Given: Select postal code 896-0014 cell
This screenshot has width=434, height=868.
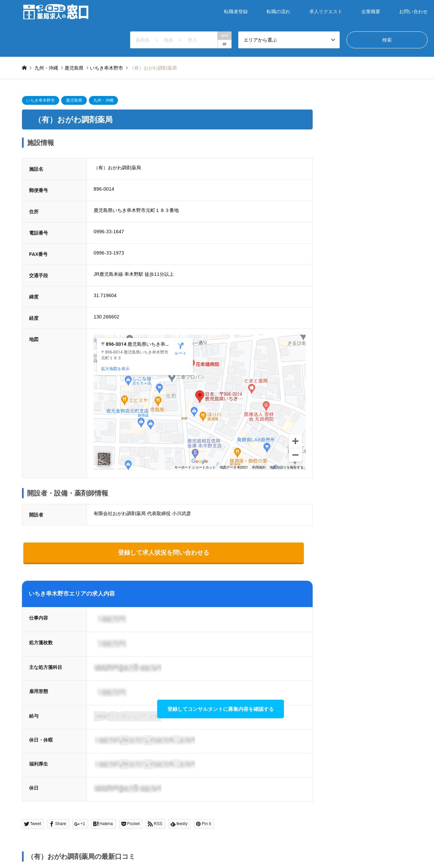Looking at the screenshot, I should point(199,190).
